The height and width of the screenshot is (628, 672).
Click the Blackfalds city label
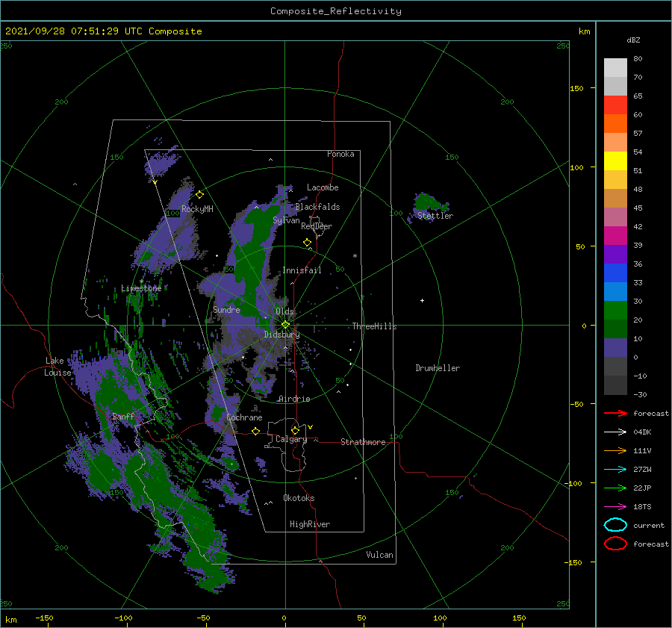click(x=317, y=207)
